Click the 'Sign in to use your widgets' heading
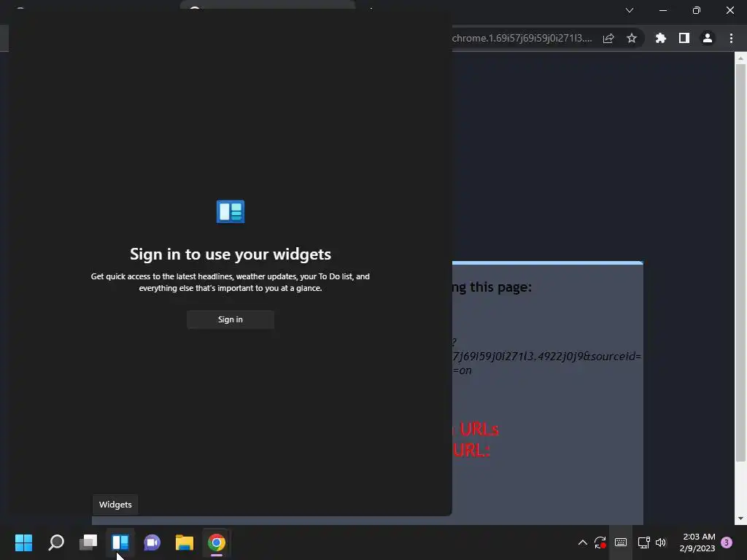The width and height of the screenshot is (747, 560). [x=230, y=254]
